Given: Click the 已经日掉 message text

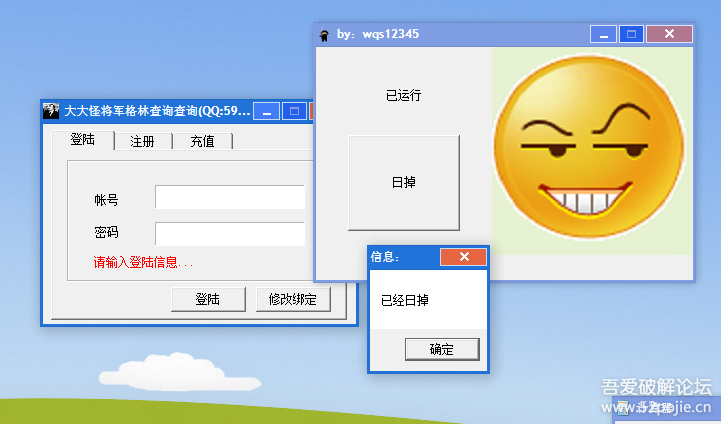Looking at the screenshot, I should click(x=405, y=300).
